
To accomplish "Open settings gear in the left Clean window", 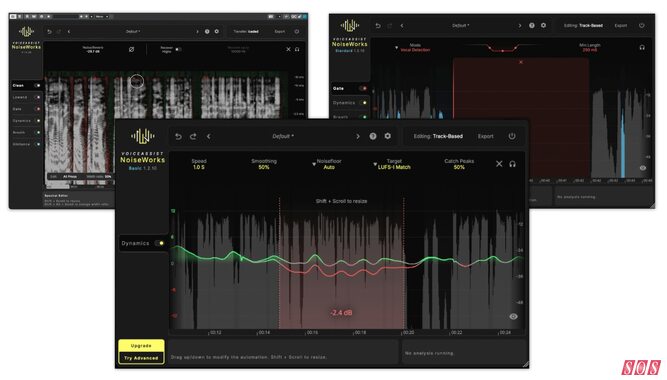I will coord(217,31).
